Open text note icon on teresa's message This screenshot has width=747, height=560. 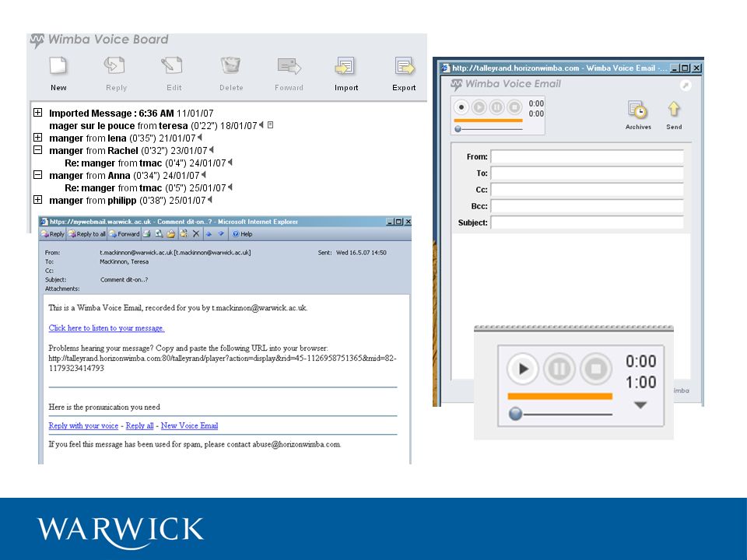click(x=270, y=124)
